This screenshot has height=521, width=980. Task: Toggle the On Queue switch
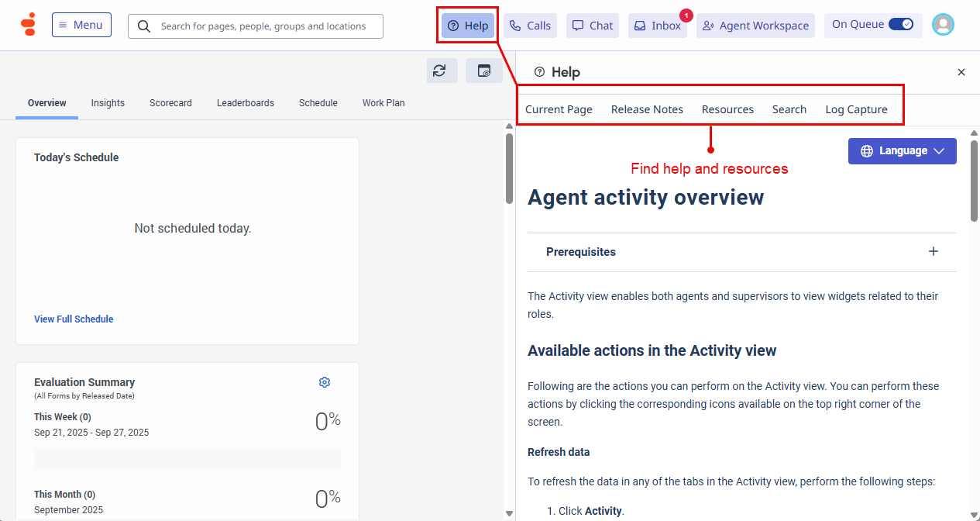[900, 24]
